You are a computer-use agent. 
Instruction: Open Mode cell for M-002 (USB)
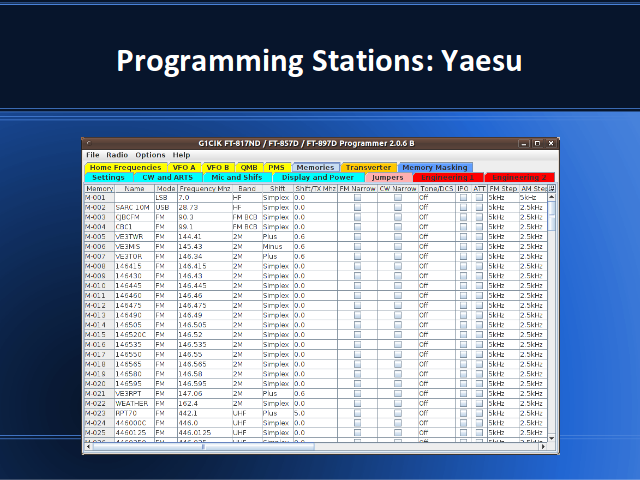[x=166, y=207]
